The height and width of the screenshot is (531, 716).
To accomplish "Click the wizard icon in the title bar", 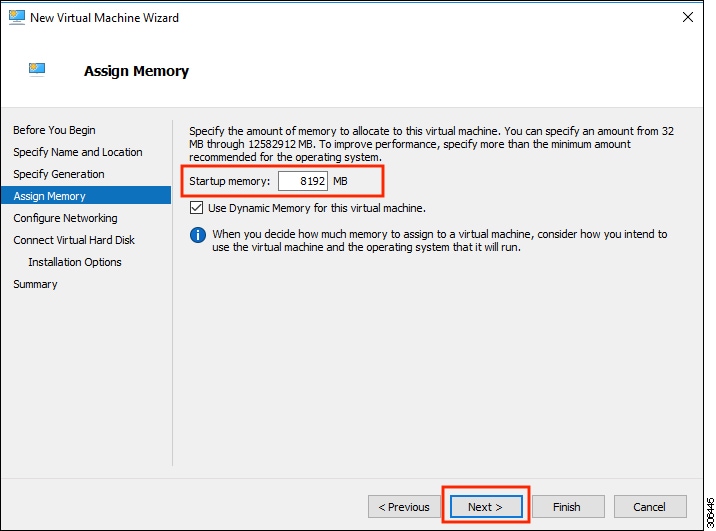I will tap(16, 17).
